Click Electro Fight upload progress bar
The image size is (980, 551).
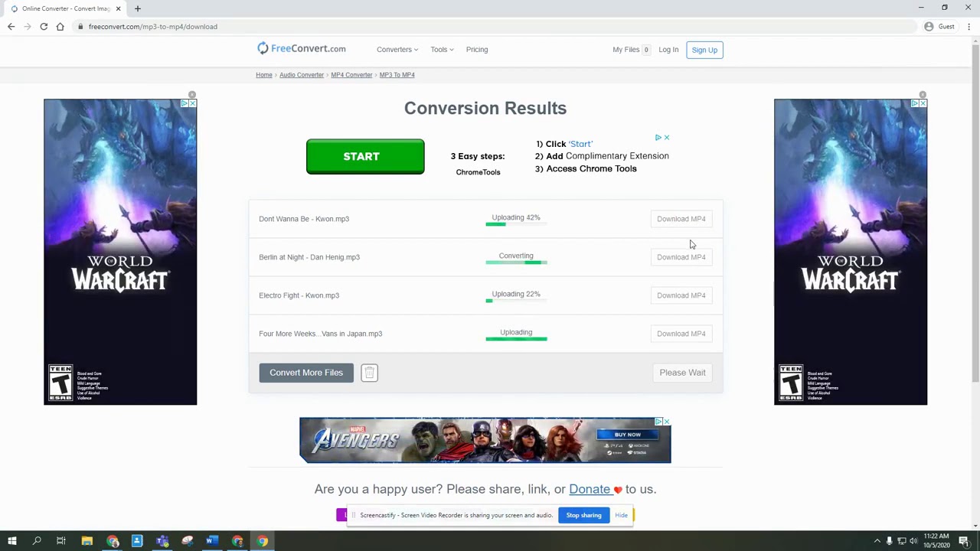pos(516,301)
